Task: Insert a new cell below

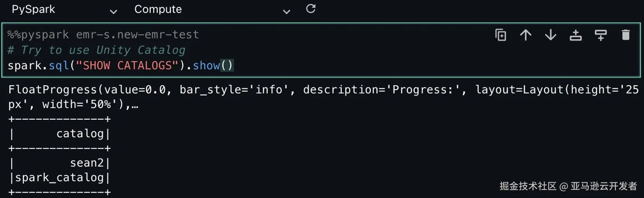Action: pos(600,35)
